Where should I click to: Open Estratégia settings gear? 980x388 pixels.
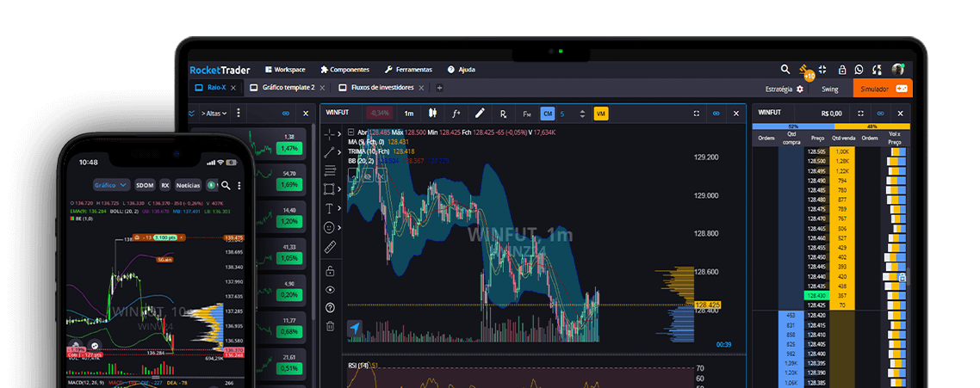[799, 89]
